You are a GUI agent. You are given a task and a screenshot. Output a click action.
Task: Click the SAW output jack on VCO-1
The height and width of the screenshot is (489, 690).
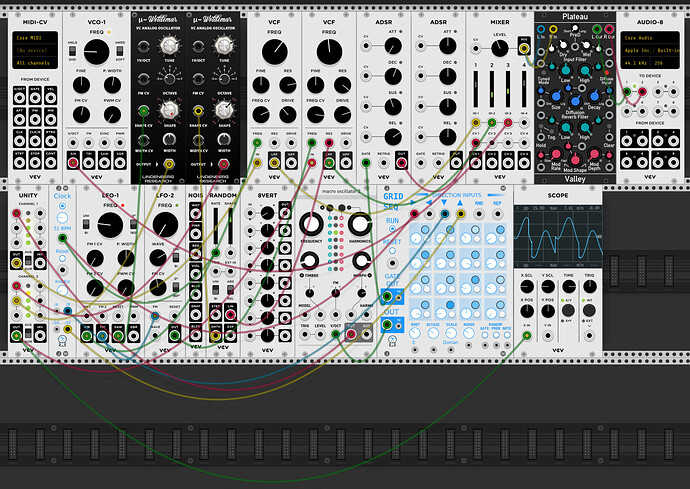pyautogui.click(x=104, y=163)
